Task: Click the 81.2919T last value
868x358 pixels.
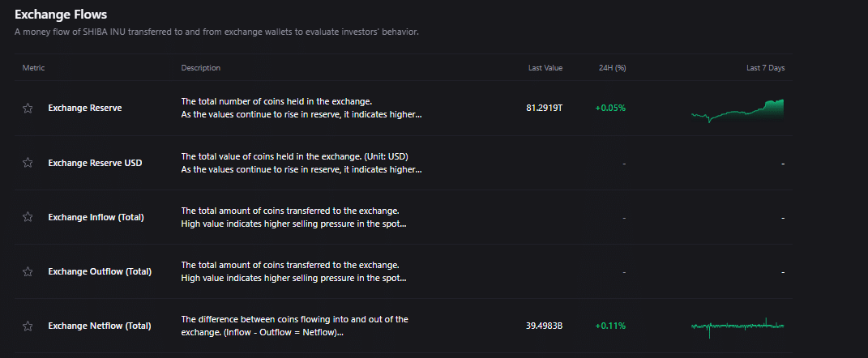Action: (x=544, y=108)
